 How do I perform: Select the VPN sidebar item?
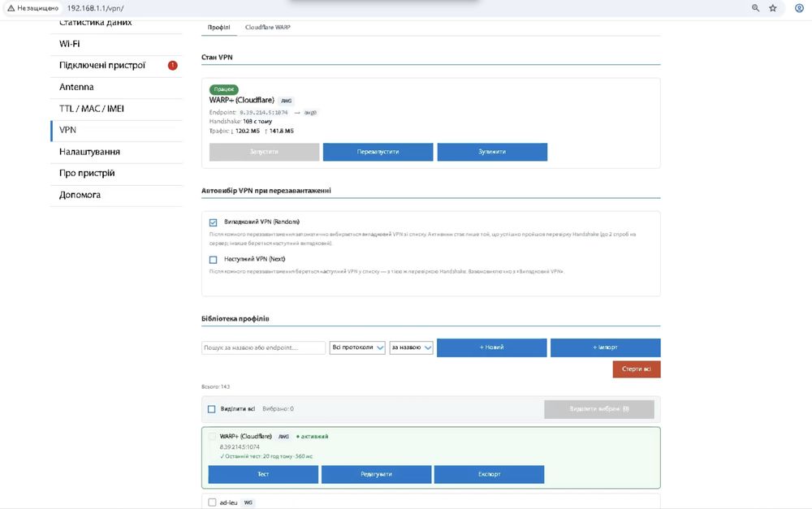click(x=116, y=130)
